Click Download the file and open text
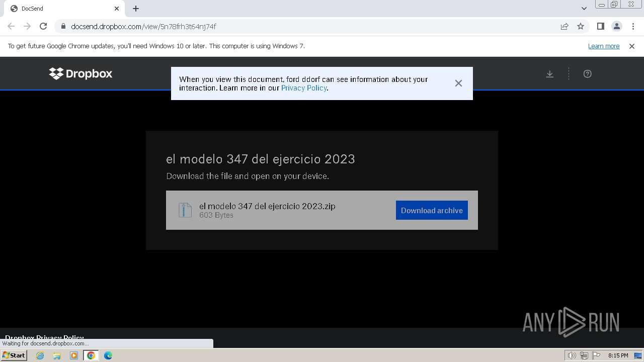644x362 pixels. pyautogui.click(x=248, y=176)
